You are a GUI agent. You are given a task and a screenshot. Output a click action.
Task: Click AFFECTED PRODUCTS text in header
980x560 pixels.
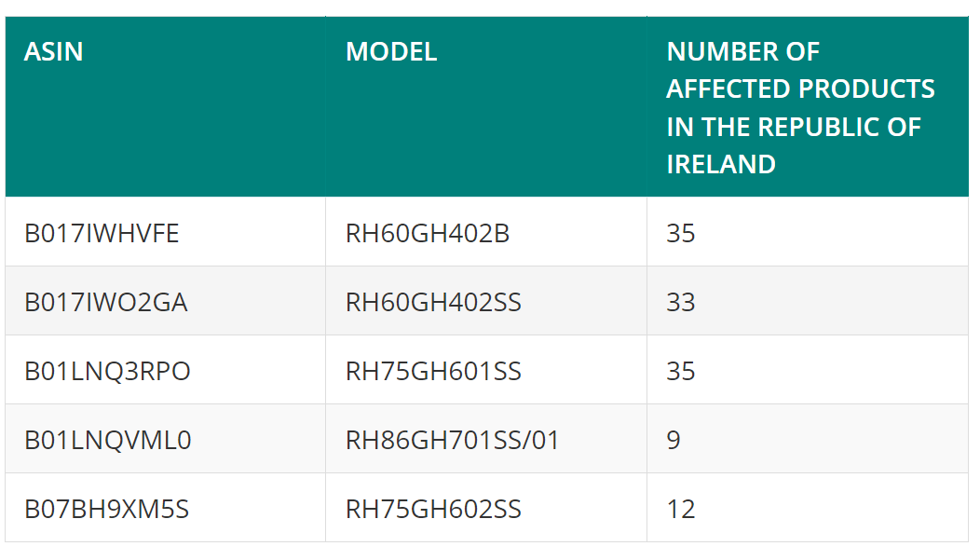pos(800,89)
